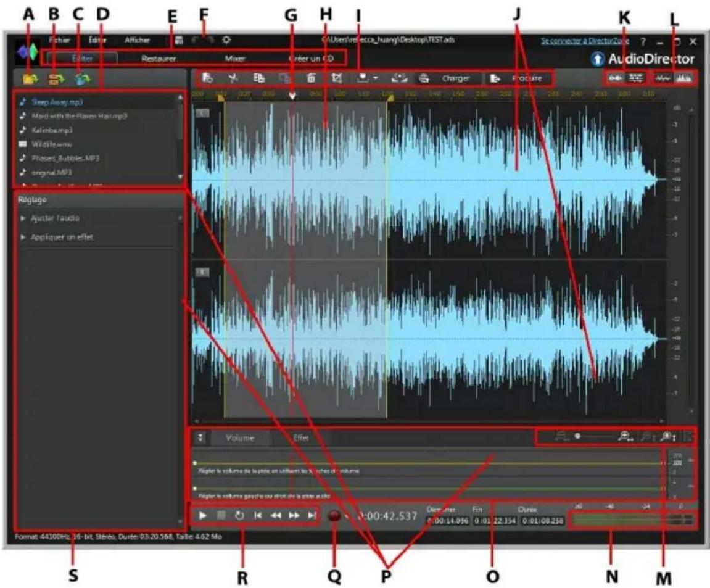The image size is (710, 588).
Task: Switch to the Créer un CD tab
Action: [311, 59]
